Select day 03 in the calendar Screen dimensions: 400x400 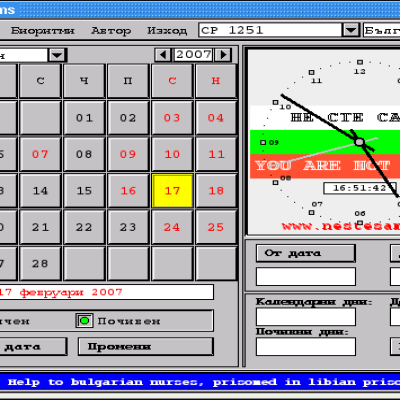tap(172, 118)
